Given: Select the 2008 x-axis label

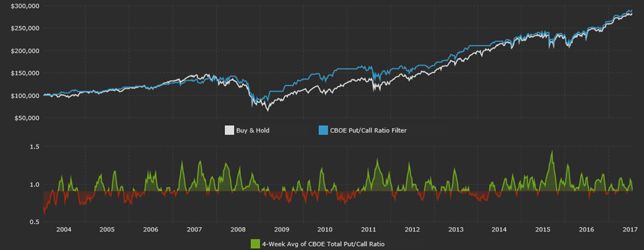Looking at the screenshot, I should click(238, 229).
